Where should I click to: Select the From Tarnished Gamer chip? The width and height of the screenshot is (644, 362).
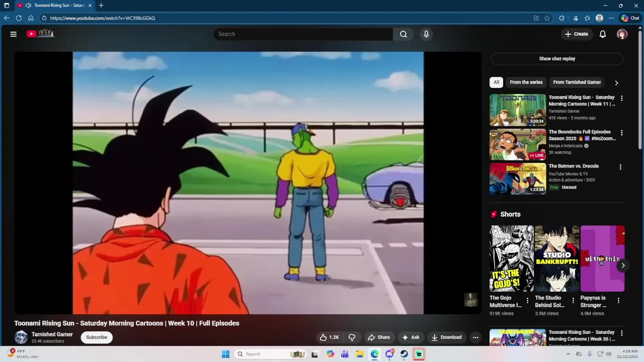[577, 82]
